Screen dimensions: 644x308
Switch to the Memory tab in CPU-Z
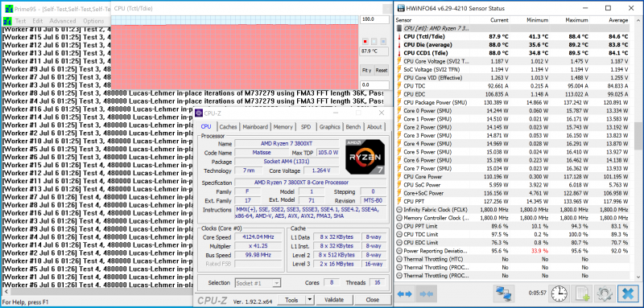tap(283, 127)
